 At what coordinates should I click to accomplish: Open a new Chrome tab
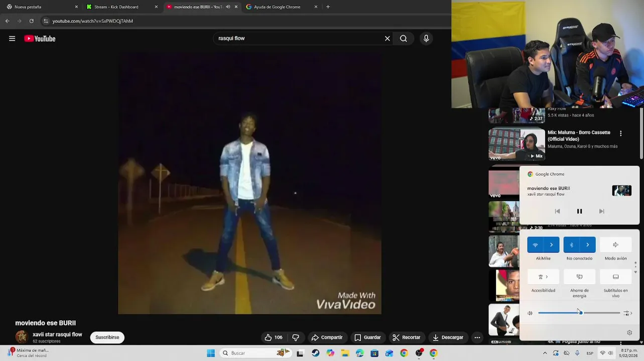[x=328, y=7]
